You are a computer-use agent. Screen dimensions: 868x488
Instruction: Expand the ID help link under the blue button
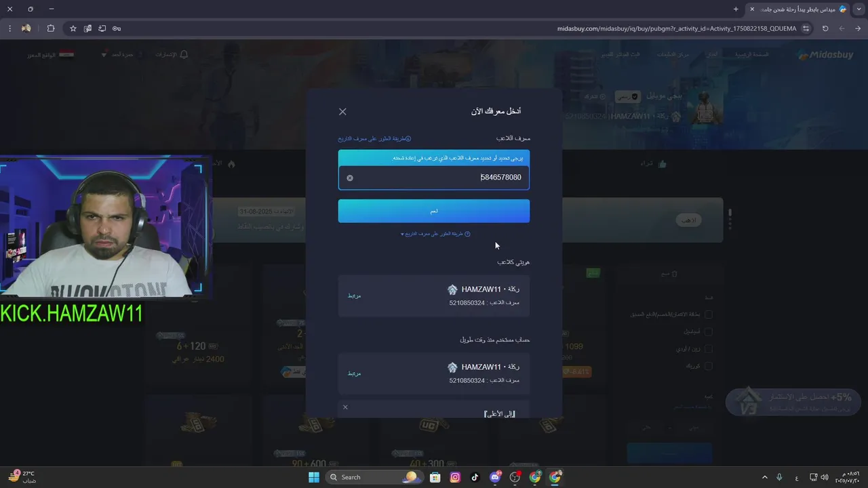[x=435, y=234]
